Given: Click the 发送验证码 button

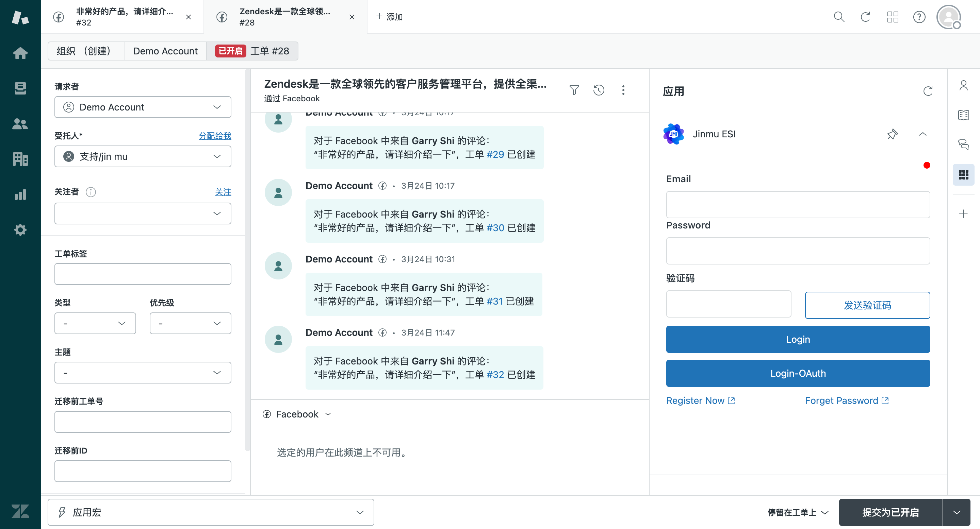Looking at the screenshot, I should tap(867, 305).
